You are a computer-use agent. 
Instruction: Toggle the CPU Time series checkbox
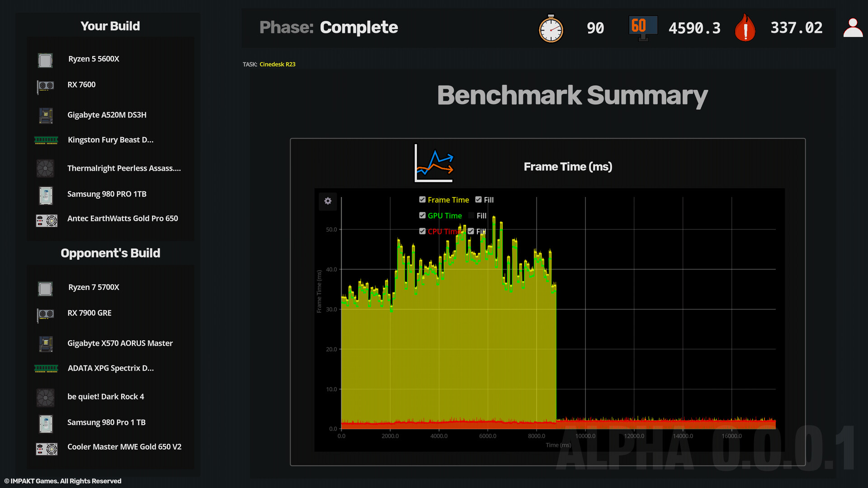point(422,231)
